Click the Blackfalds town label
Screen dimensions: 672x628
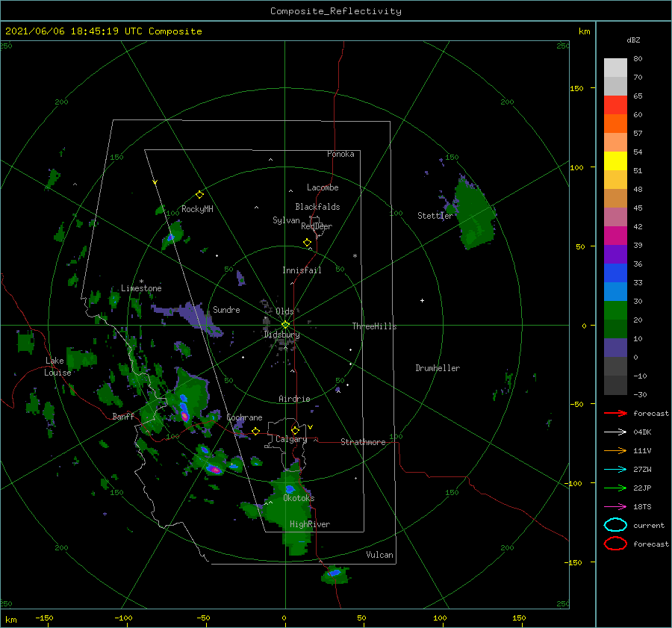click(317, 207)
